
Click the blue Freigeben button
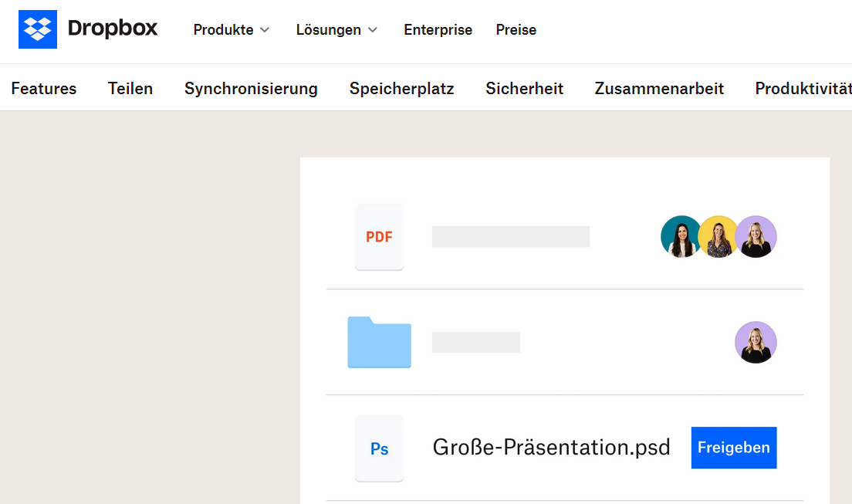pos(734,448)
